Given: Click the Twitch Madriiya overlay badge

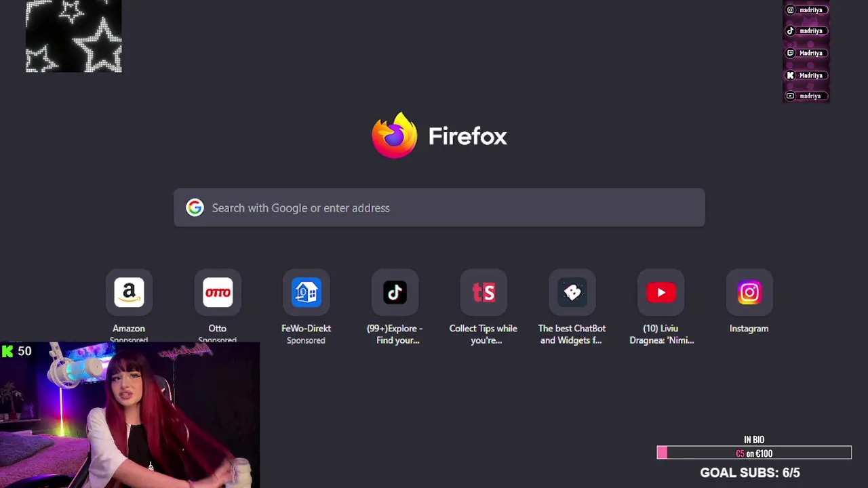Looking at the screenshot, I should [x=806, y=53].
